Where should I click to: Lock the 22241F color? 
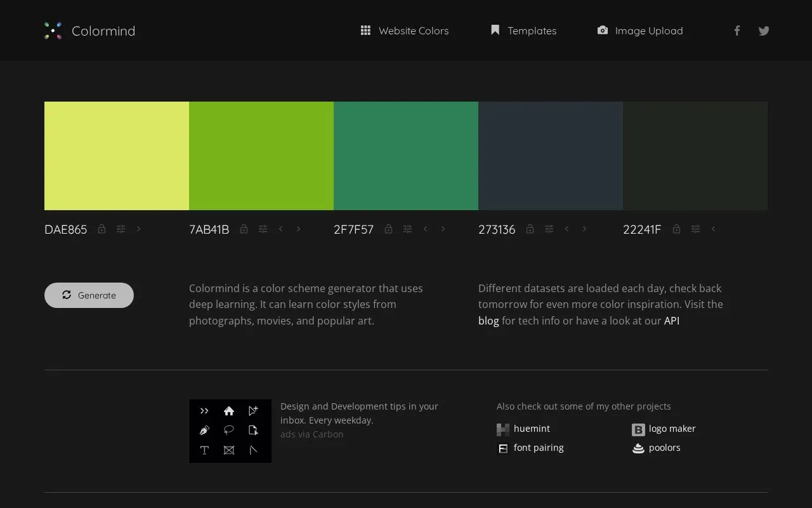coord(676,229)
